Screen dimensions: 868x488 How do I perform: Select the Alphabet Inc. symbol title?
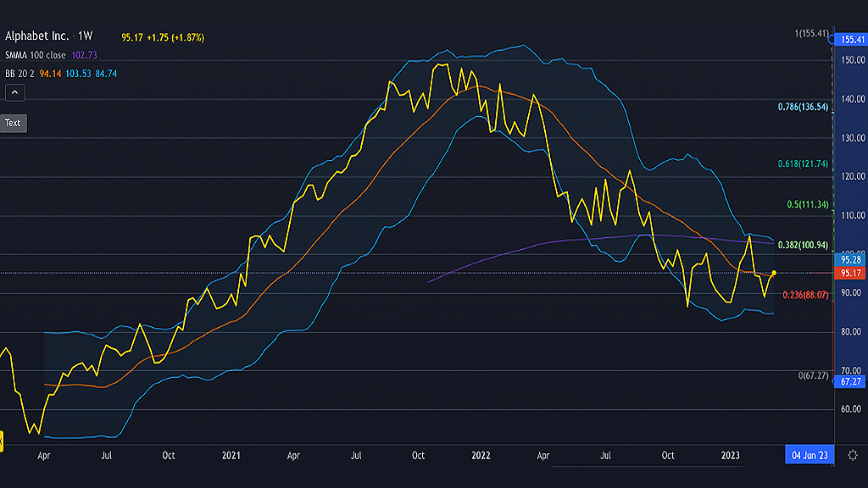tap(37, 36)
